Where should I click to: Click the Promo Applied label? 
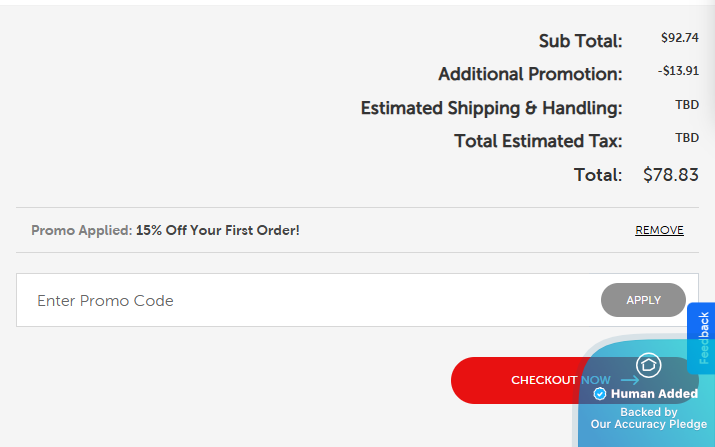[x=81, y=230]
